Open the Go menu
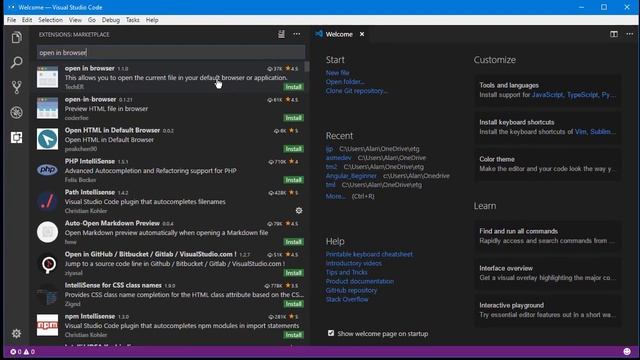The height and width of the screenshot is (360, 640). click(x=92, y=20)
